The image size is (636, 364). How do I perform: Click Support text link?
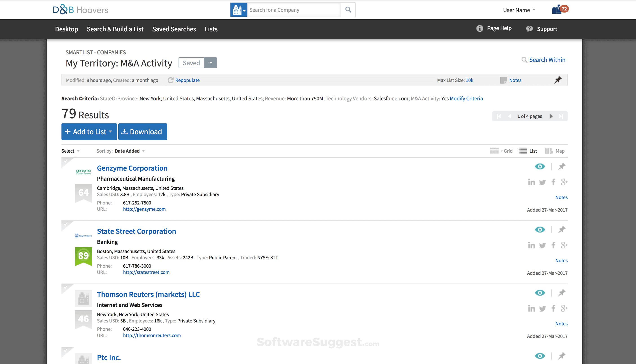tap(547, 29)
